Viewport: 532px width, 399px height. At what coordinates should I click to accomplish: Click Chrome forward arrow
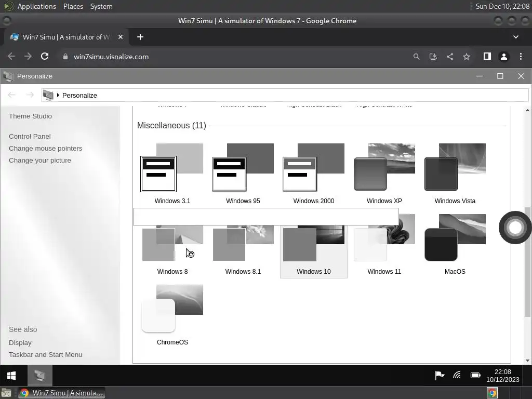[x=28, y=56]
